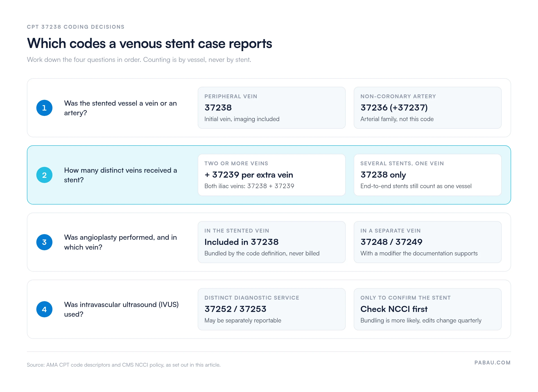
Task: Click the 'Check NCCI first' text
Action: [x=394, y=309]
